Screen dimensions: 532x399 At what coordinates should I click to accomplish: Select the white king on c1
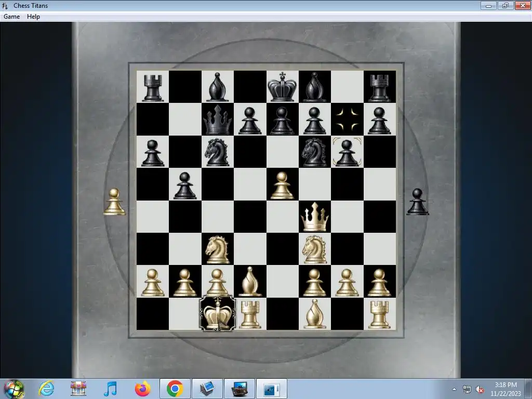click(x=218, y=314)
